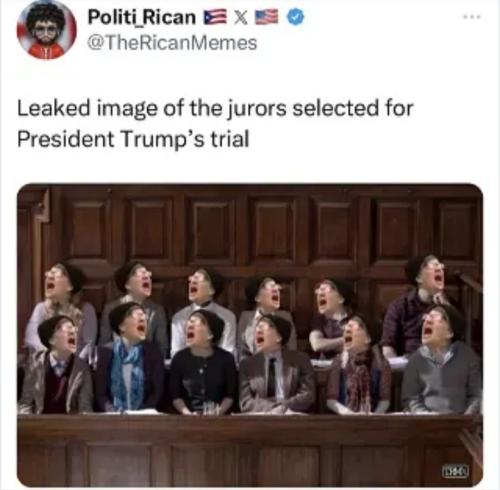Click the X symbol between the flags
This screenshot has height=490, width=500.
(x=240, y=18)
